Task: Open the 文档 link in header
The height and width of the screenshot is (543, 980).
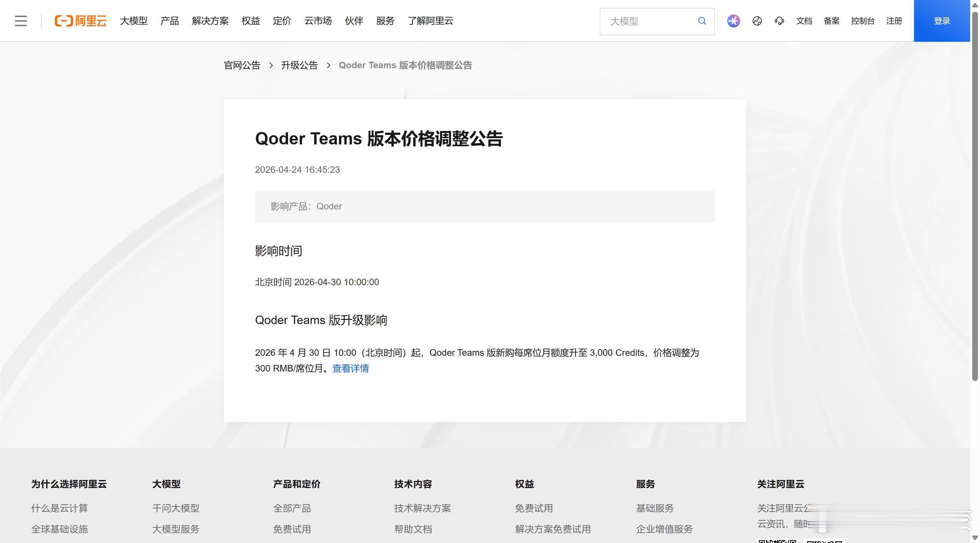Action: tap(804, 21)
